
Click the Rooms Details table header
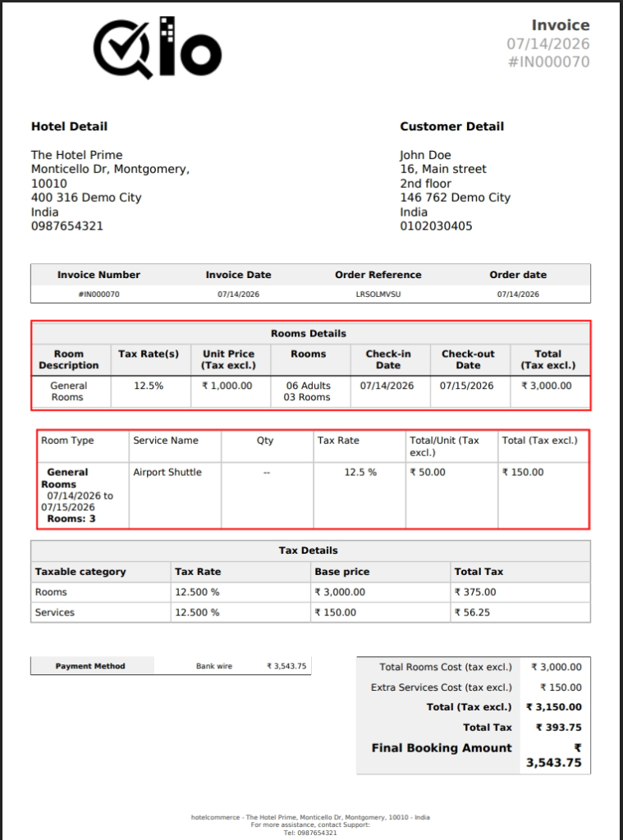tap(309, 333)
